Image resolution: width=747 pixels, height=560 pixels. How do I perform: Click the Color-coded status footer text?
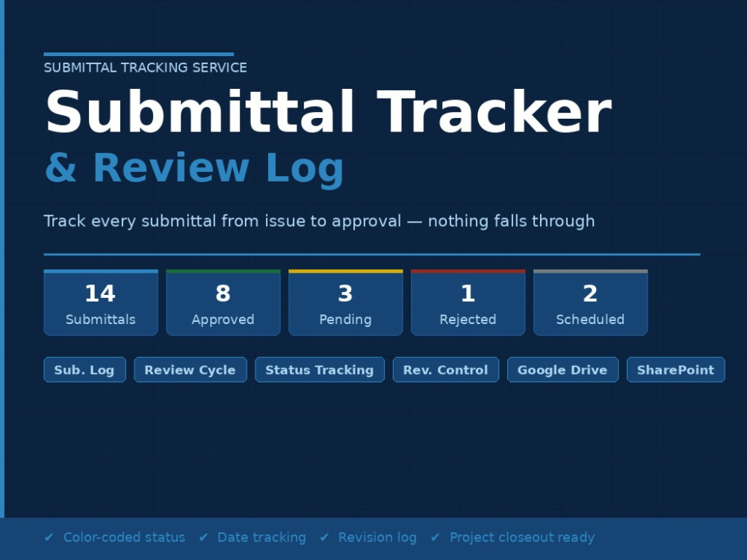[x=124, y=538]
